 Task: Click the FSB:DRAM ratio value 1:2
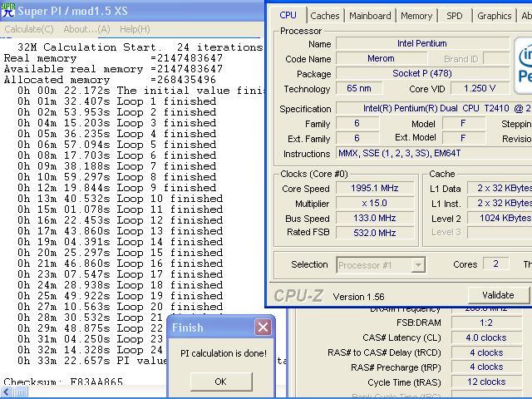click(486, 323)
